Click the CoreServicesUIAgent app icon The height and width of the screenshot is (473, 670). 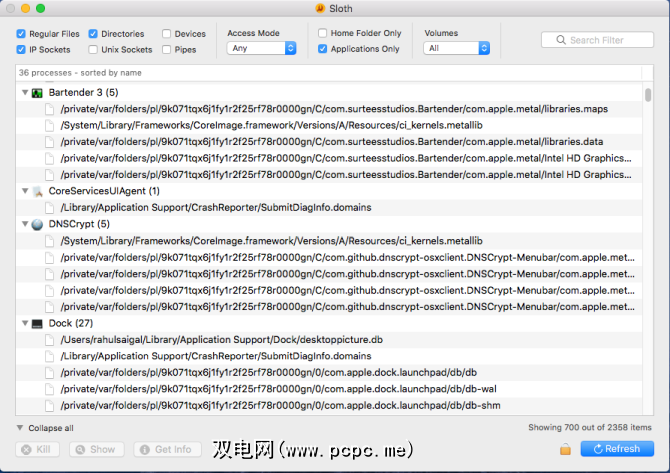38,191
